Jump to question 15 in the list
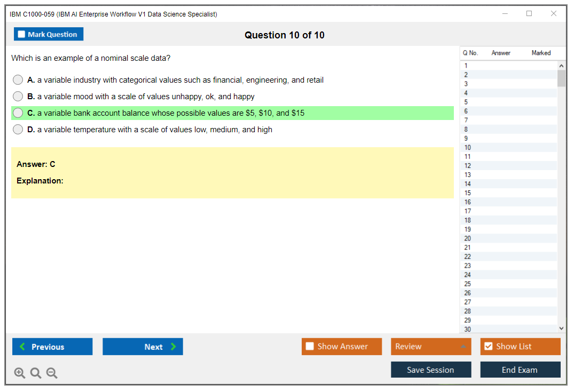Viewport: 574px width, 392px height. tap(468, 193)
